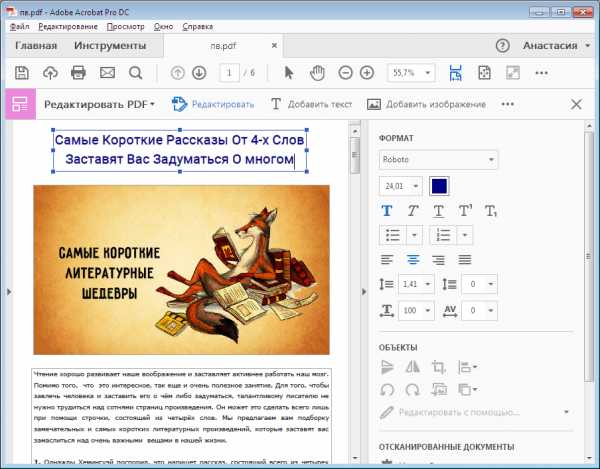The image size is (600, 469).
Task: Click the fox reading books image
Action: (x=181, y=270)
